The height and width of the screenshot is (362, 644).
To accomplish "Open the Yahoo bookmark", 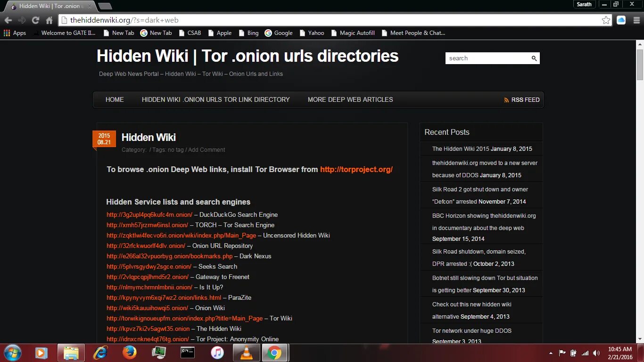I will (x=311, y=33).
